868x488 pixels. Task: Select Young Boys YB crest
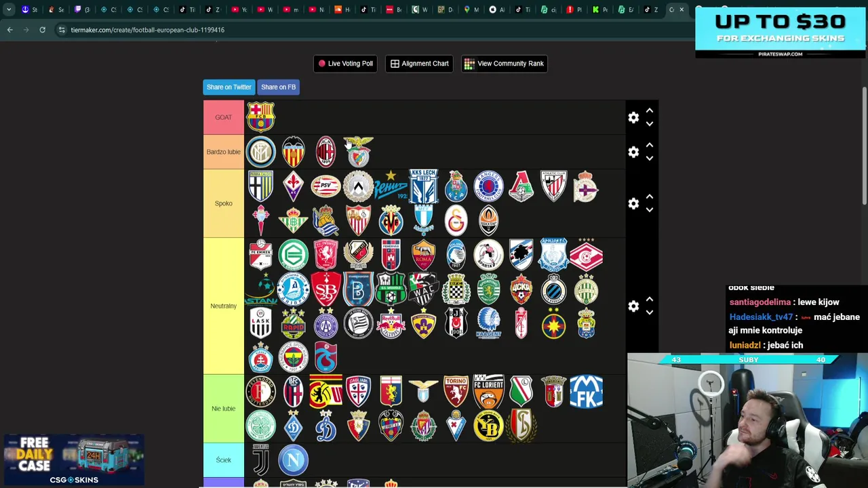tap(488, 426)
